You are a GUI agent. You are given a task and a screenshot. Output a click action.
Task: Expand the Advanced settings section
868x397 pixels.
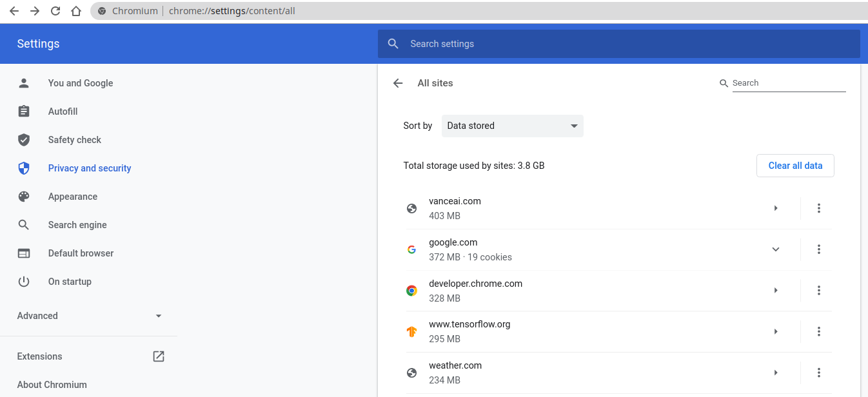(x=90, y=316)
